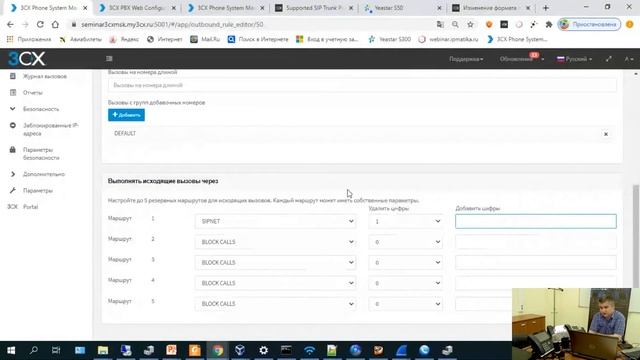Open the Updates menu with red badge
This screenshot has height=360, width=640.
pyautogui.click(x=521, y=59)
